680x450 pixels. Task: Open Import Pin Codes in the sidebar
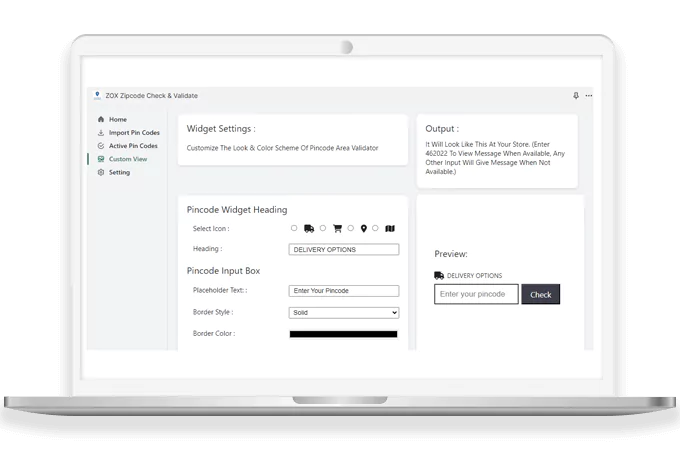(132, 133)
